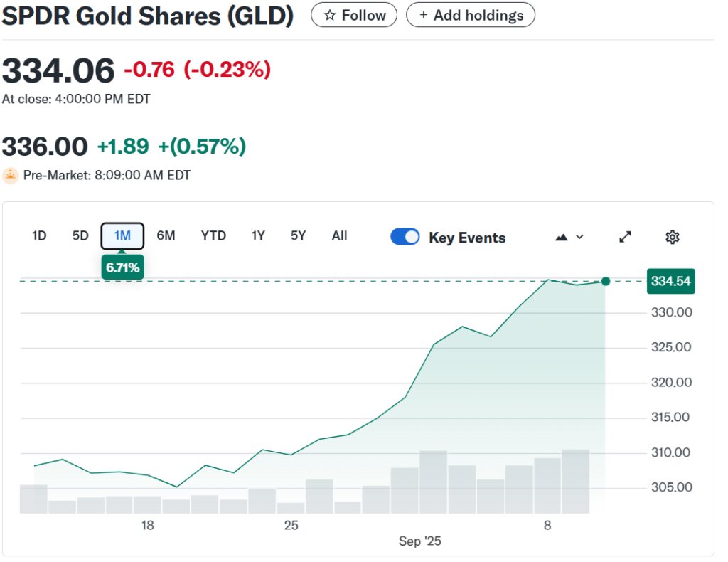Select the 6M chart range
Image resolution: width=728 pixels, height=562 pixels.
[166, 236]
